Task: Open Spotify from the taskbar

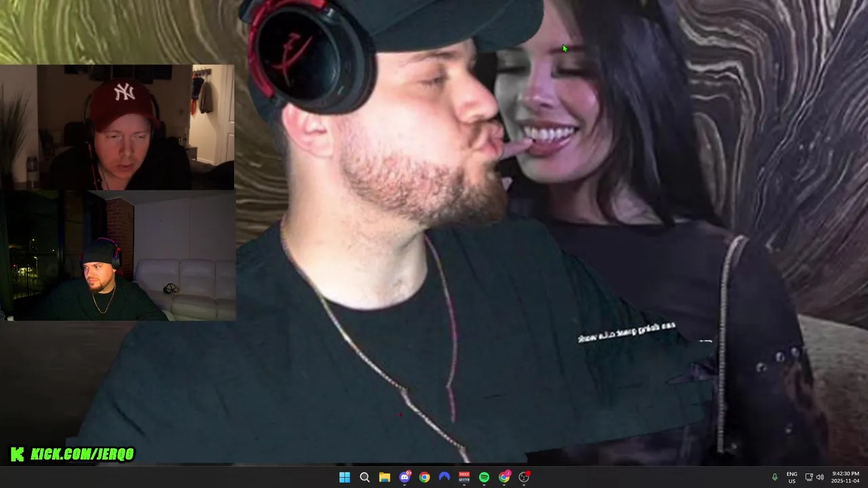Action: click(484, 477)
